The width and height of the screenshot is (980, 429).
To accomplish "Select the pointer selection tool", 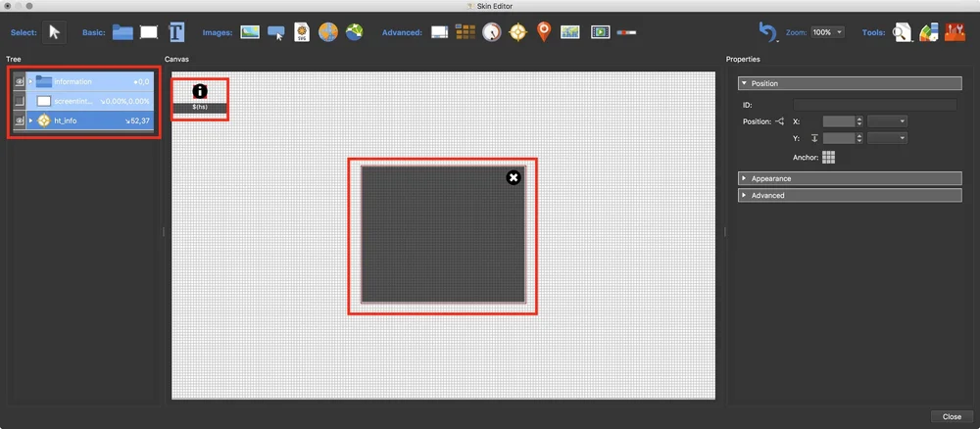I will (x=54, y=32).
